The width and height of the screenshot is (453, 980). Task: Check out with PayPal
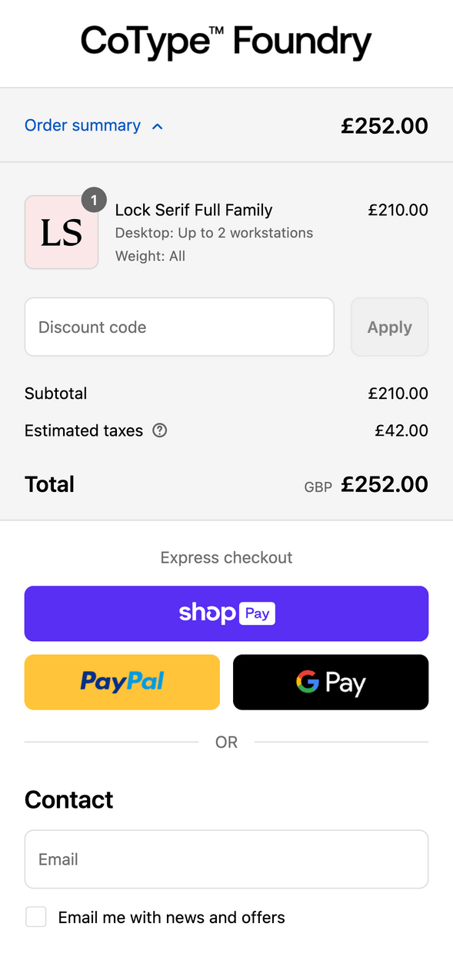tap(122, 682)
